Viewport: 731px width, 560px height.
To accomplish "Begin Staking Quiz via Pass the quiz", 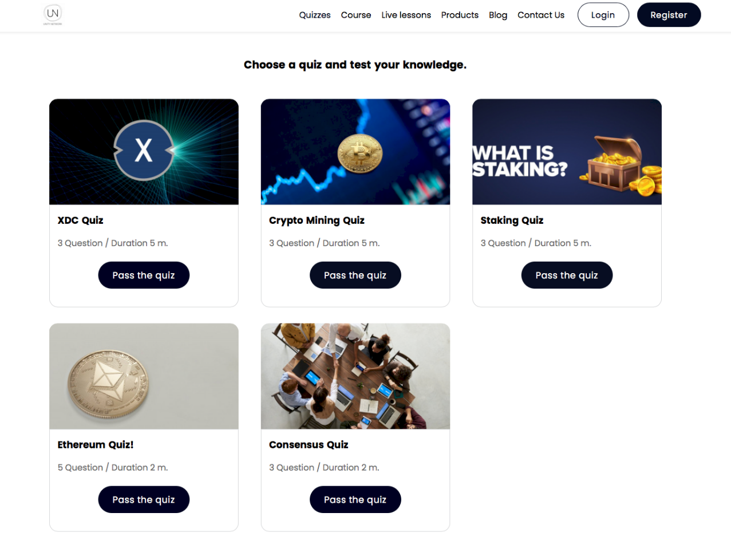I will coord(566,275).
